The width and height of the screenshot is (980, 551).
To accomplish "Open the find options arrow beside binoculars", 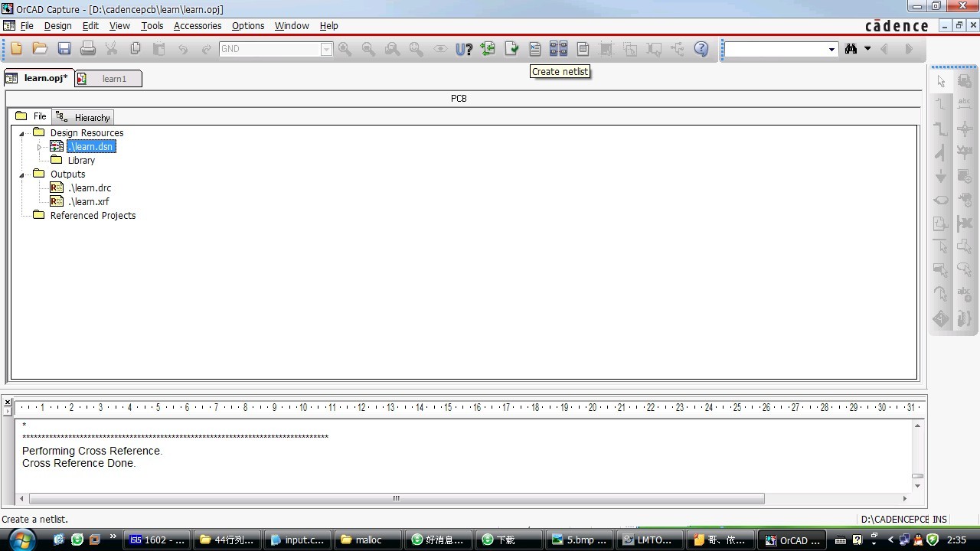I will (867, 49).
